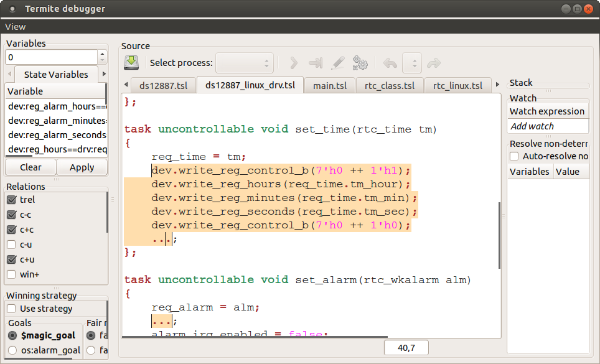Enable the c-u relation checkbox
The width and height of the screenshot is (600, 364).
click(x=11, y=245)
